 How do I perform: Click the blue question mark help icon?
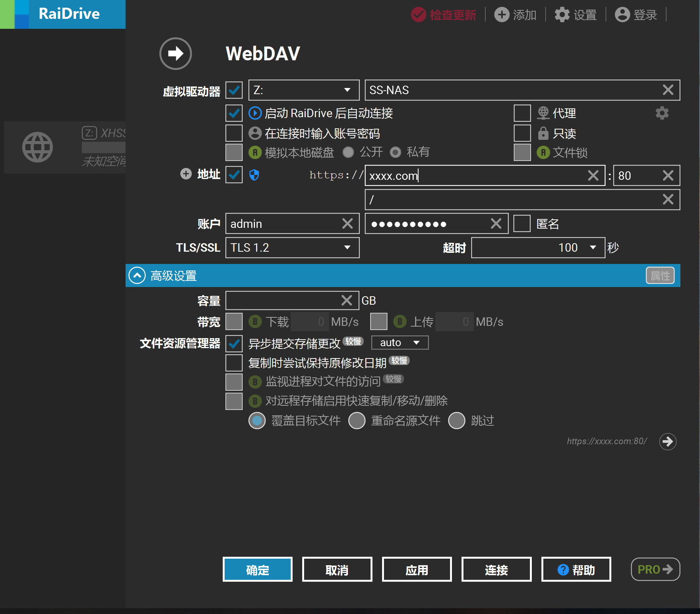point(563,570)
